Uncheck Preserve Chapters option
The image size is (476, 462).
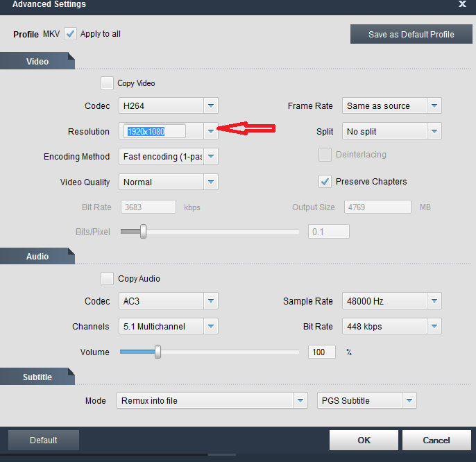pyautogui.click(x=325, y=182)
